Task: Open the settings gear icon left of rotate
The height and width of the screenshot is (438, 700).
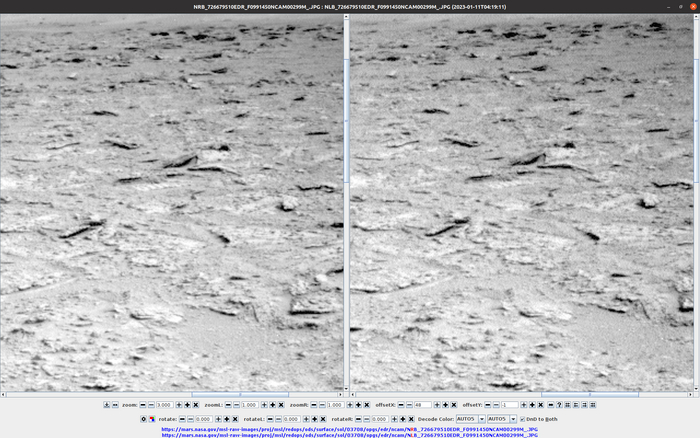Action: (x=143, y=419)
